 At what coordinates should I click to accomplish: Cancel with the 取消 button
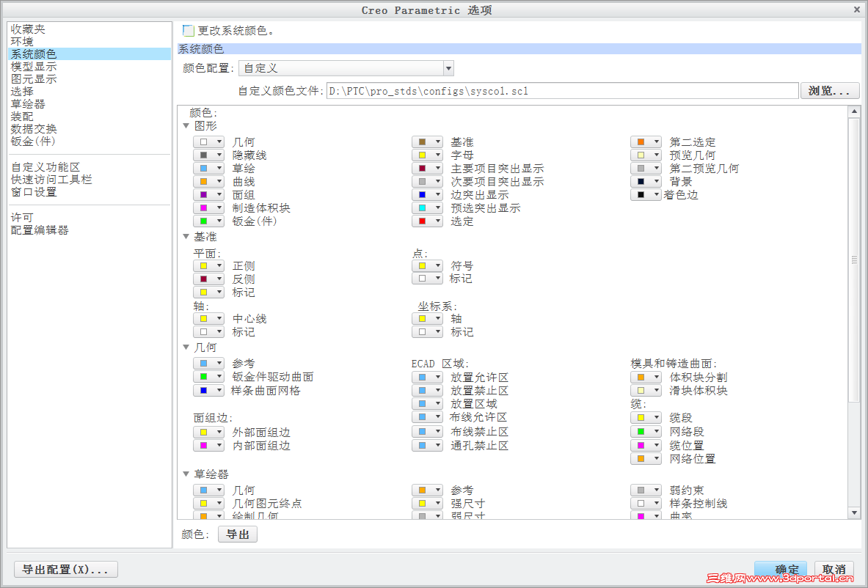(834, 569)
